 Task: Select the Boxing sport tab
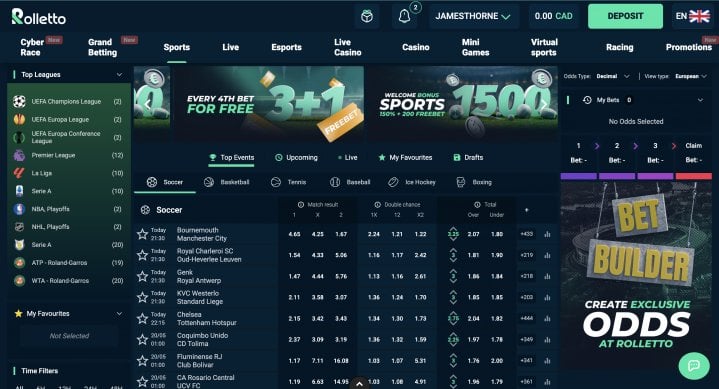[x=474, y=182]
